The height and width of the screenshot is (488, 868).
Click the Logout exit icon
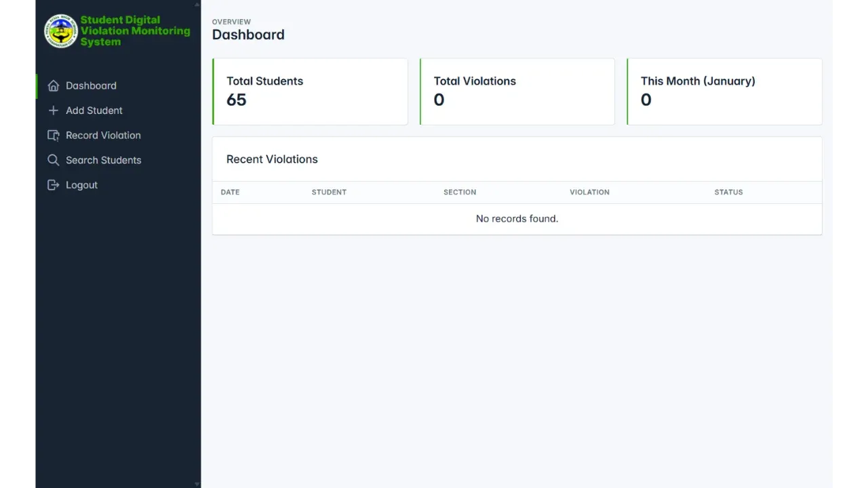tap(54, 184)
